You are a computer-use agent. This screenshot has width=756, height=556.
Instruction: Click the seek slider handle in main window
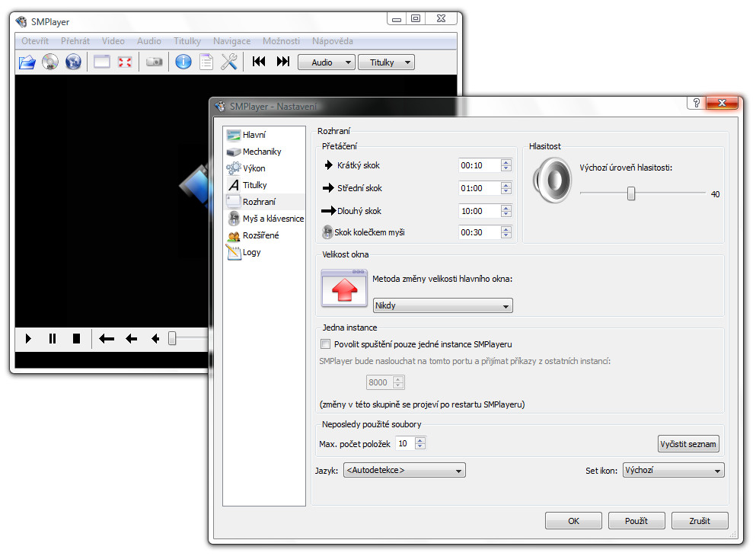pyautogui.click(x=172, y=338)
